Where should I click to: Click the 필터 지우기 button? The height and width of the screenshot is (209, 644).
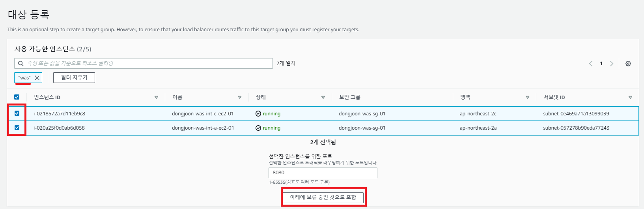pyautogui.click(x=74, y=77)
